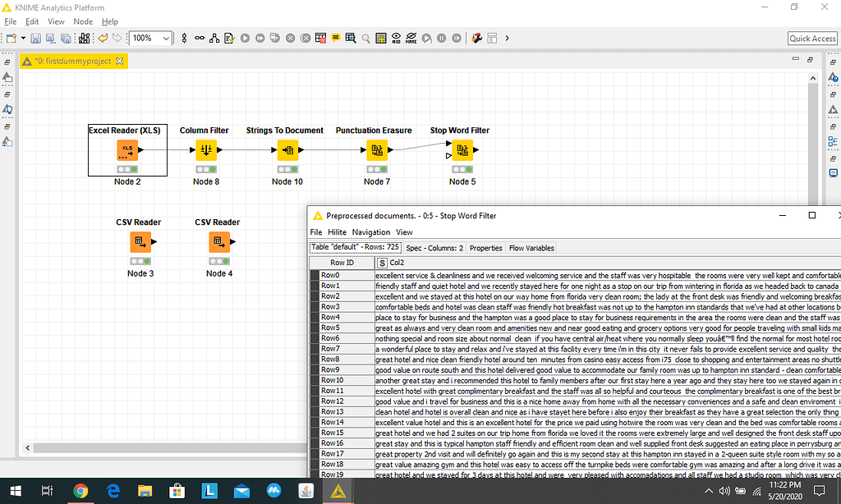This screenshot has width=841, height=504.
Task: Select the Strings To Document node
Action: pos(287,150)
